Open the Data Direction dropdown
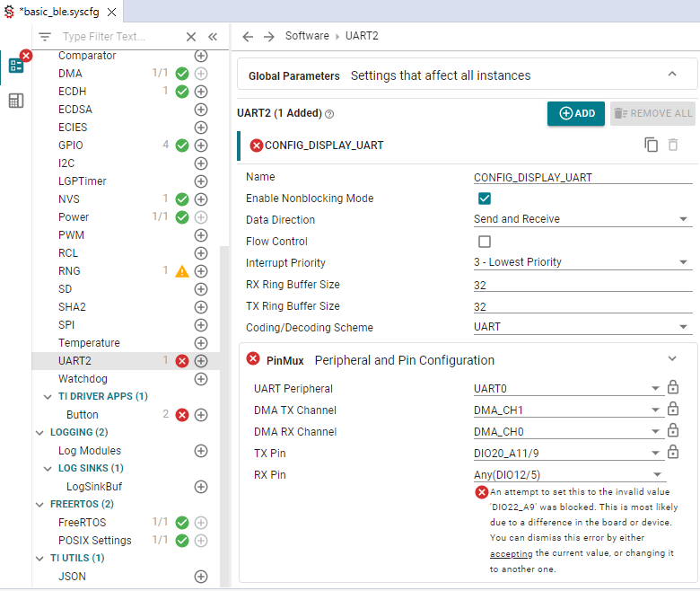Viewport: 700px width, 591px height. point(582,219)
